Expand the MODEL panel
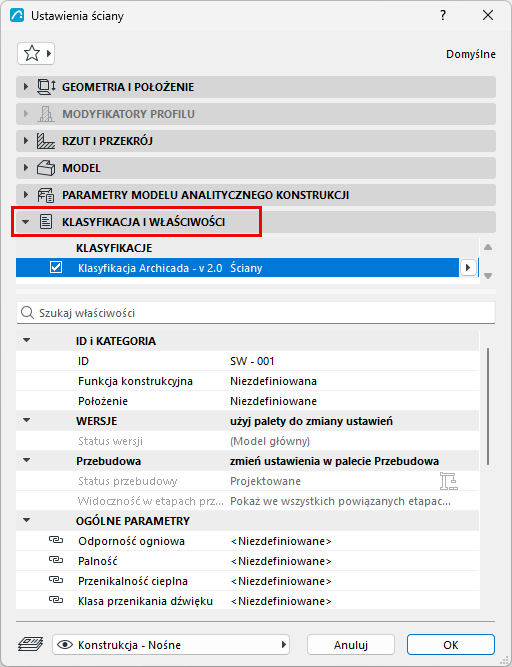Screen dimensions: 512x667 tap(26, 168)
